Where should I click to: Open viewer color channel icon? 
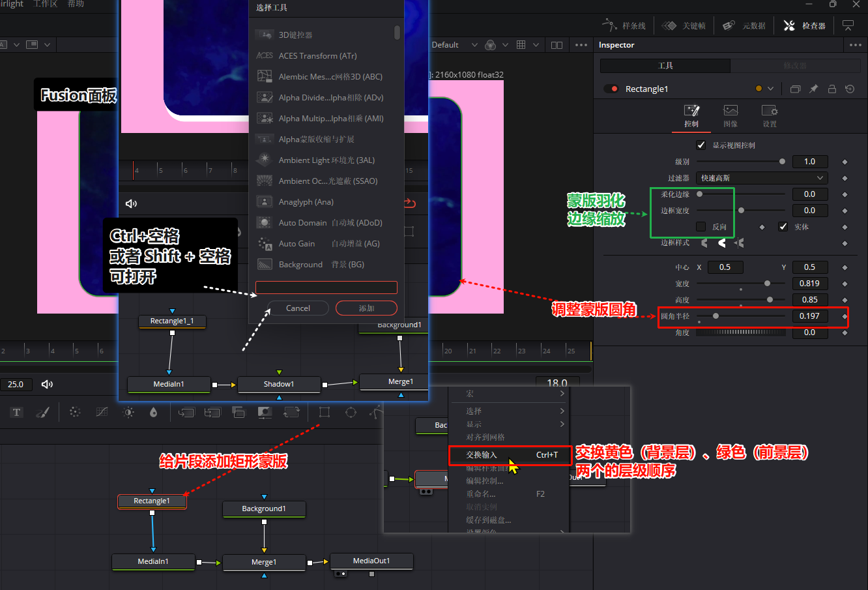pos(491,45)
